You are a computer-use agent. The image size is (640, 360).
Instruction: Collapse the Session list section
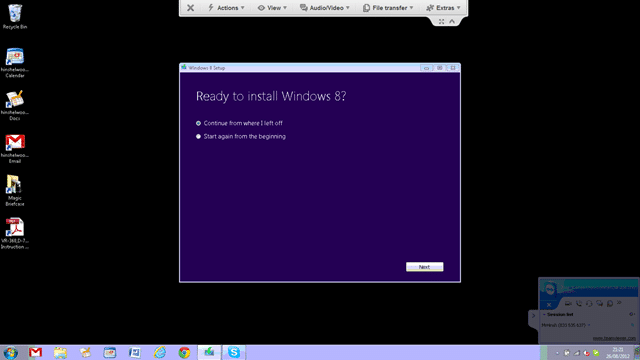[544, 315]
